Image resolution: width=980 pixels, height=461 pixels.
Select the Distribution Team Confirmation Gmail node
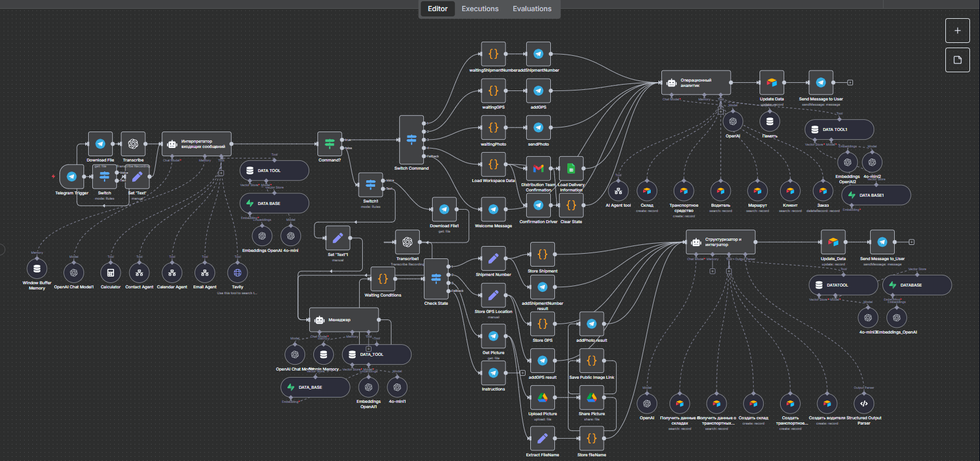[539, 169]
